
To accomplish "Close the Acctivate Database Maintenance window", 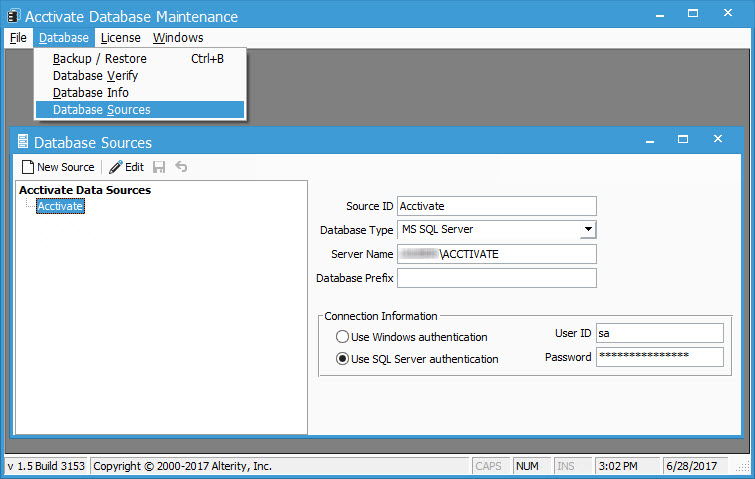I will point(728,13).
